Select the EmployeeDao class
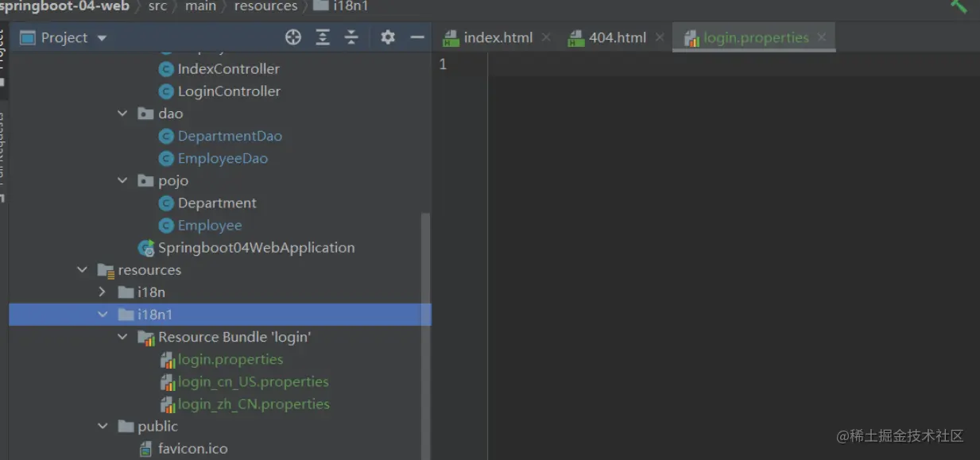The image size is (980, 460). click(223, 158)
